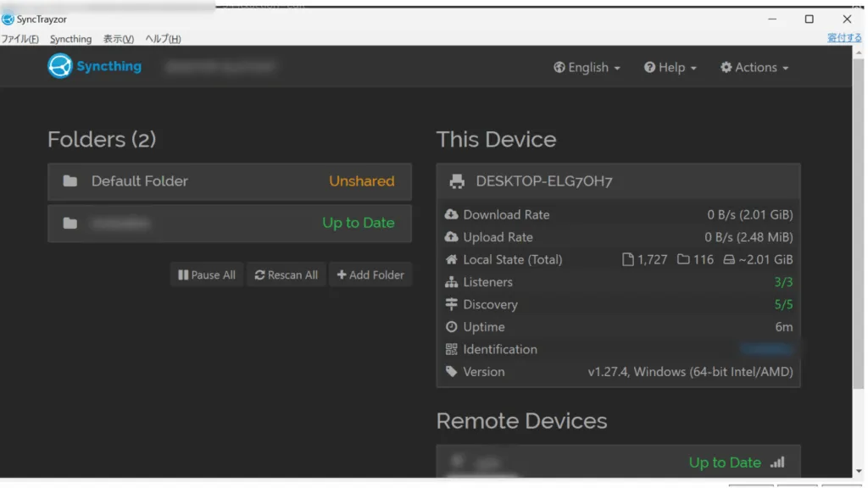Click the Local State home icon
868x488 pixels.
point(451,259)
